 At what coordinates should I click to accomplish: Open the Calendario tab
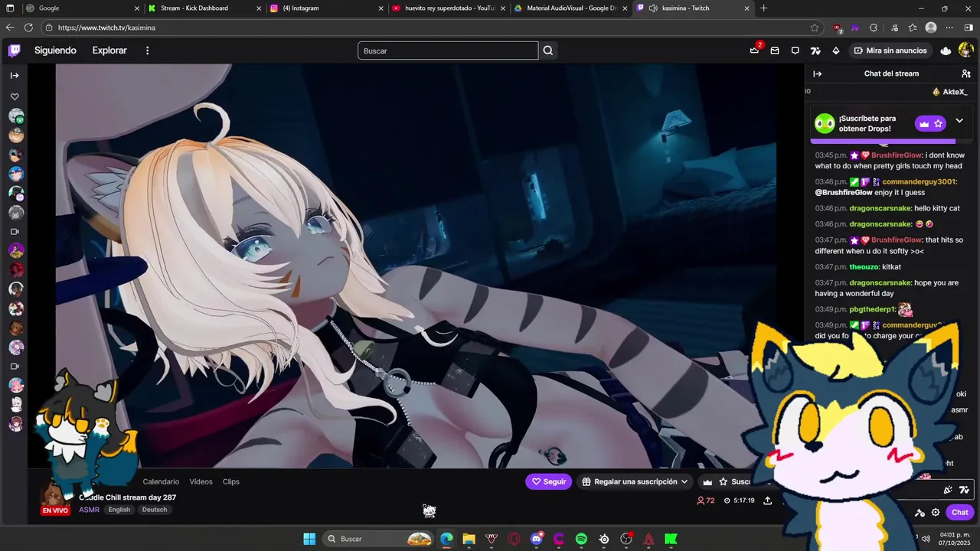pos(161,481)
